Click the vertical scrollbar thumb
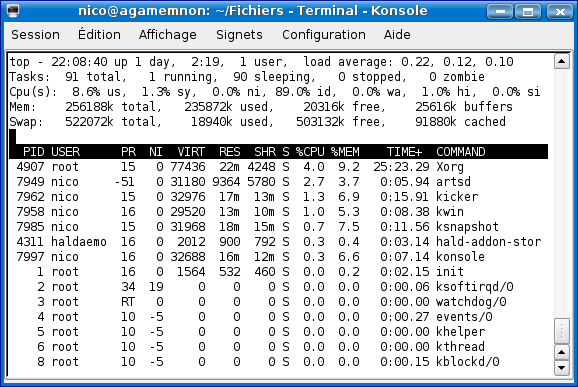578x387 pixels. tap(561, 331)
